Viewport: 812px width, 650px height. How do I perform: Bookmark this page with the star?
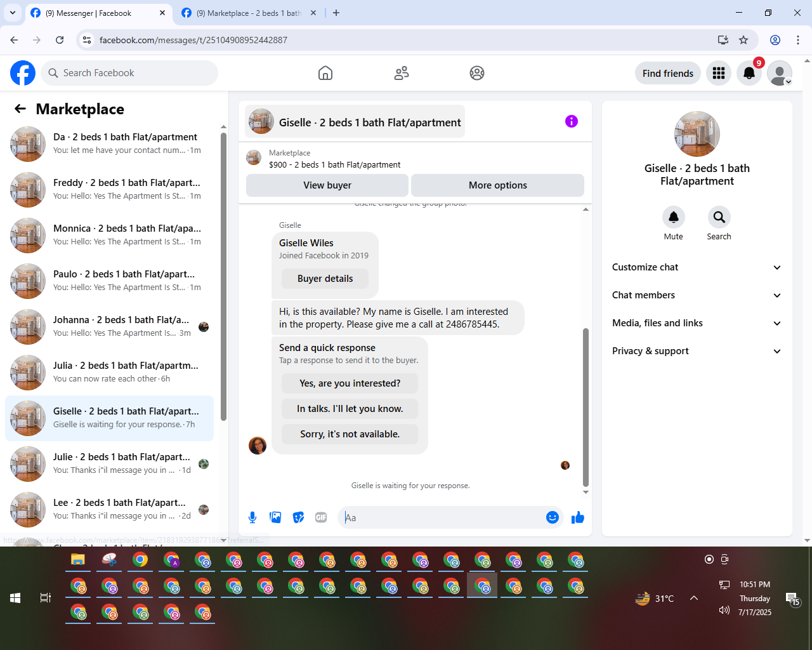point(743,40)
